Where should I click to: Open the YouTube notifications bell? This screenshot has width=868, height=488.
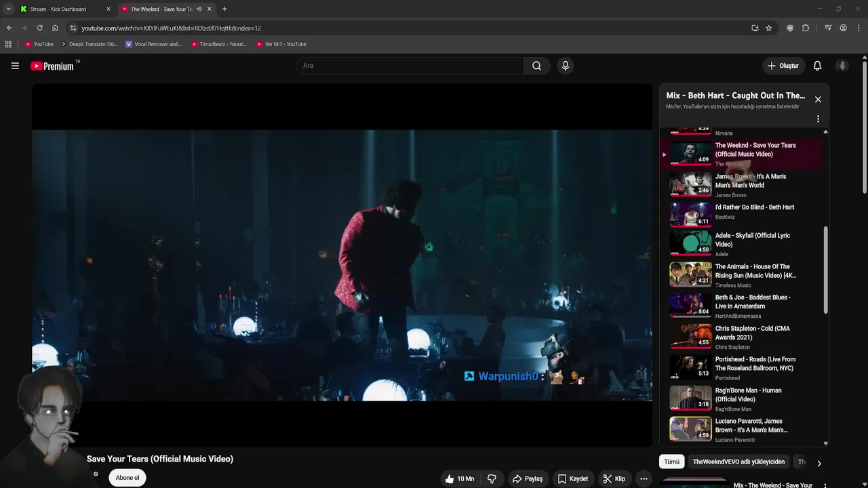817,66
